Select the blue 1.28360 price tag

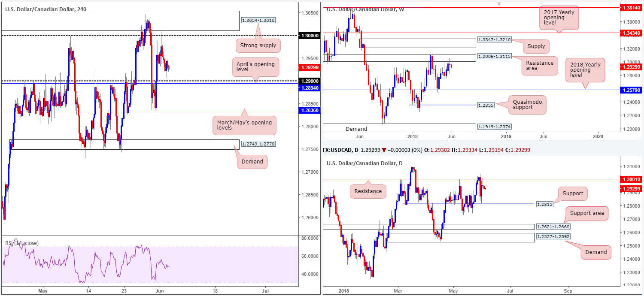pyautogui.click(x=310, y=110)
